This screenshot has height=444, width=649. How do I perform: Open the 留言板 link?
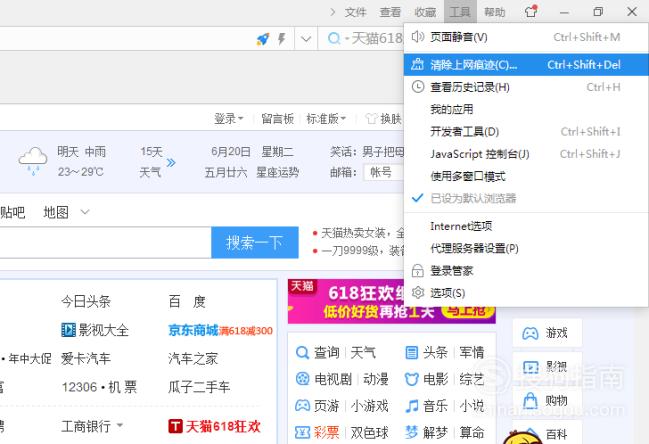coord(277,119)
